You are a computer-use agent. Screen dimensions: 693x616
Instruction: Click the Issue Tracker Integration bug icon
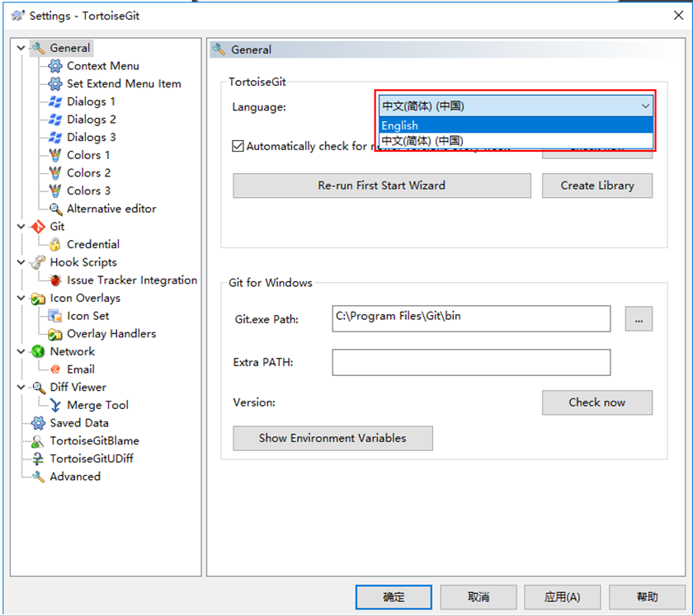[55, 280]
